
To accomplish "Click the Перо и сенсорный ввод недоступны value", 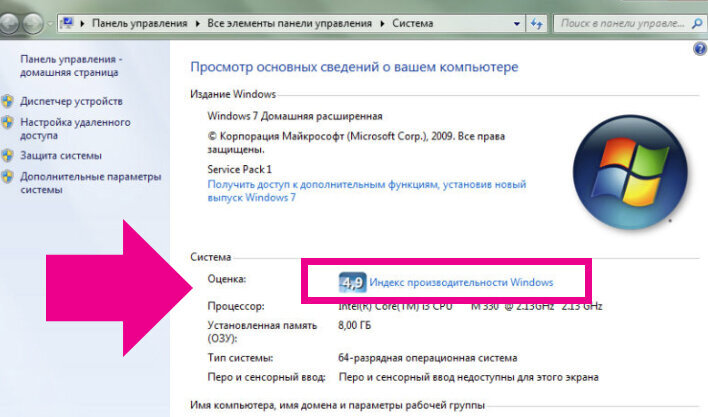I will pyautogui.click(x=469, y=377).
